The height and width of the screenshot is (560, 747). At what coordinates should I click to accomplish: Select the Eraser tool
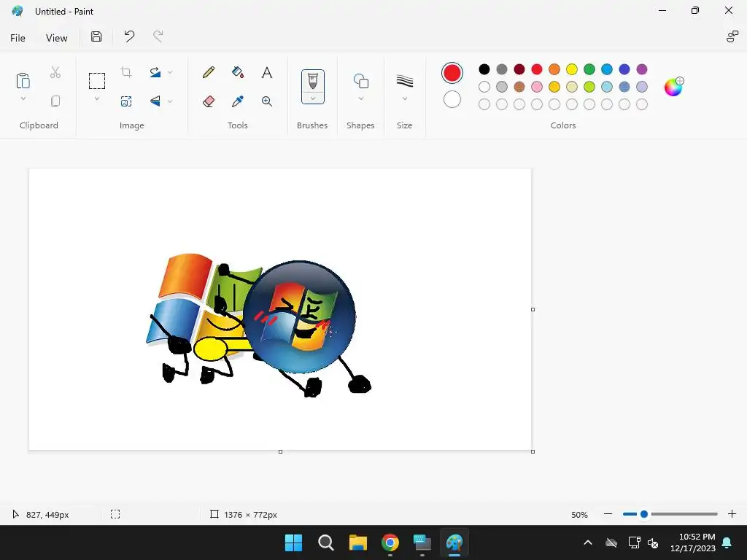click(208, 101)
